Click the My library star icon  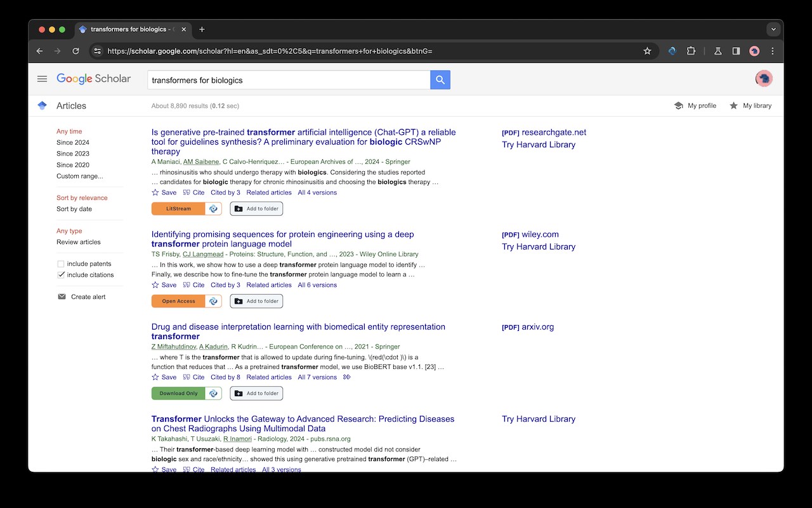click(733, 106)
